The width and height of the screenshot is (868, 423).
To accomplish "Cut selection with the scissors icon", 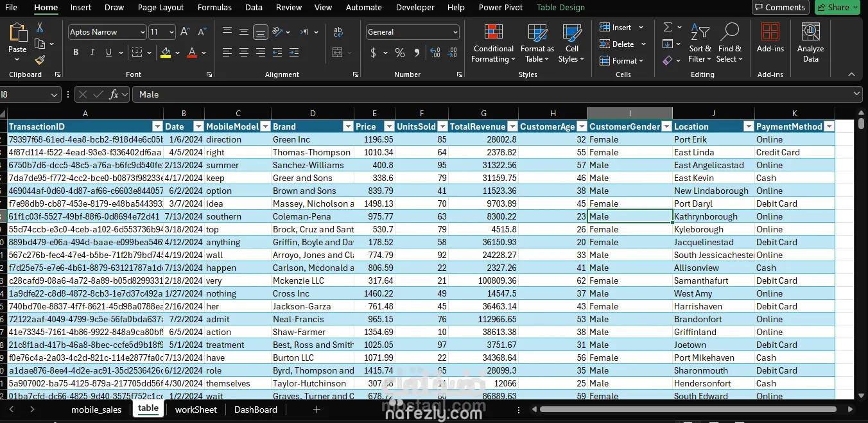I will coord(40,28).
